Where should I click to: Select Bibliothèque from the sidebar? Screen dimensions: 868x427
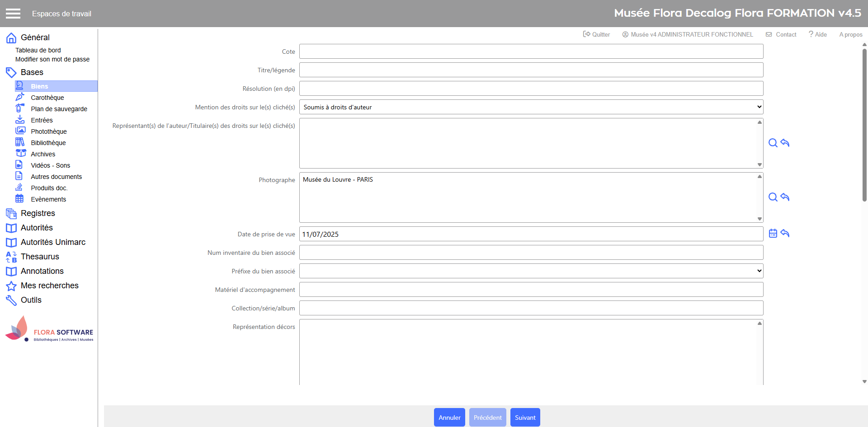click(x=48, y=143)
